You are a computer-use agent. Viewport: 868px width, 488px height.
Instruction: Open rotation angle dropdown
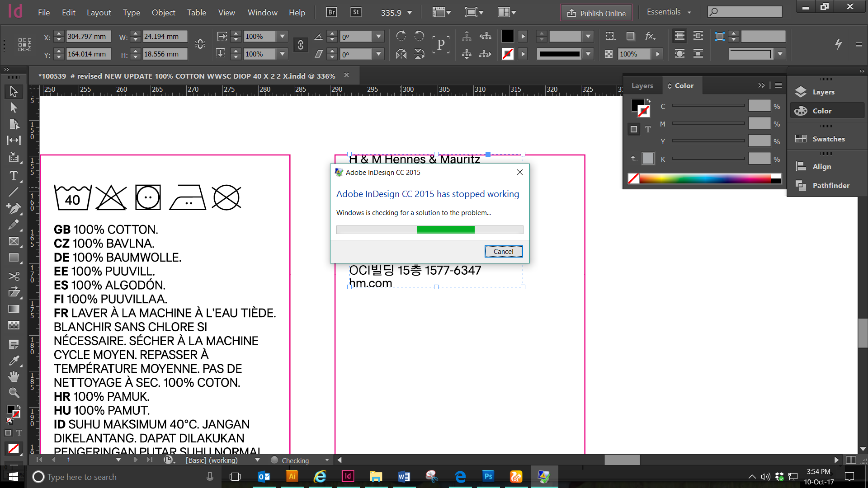pyautogui.click(x=379, y=36)
